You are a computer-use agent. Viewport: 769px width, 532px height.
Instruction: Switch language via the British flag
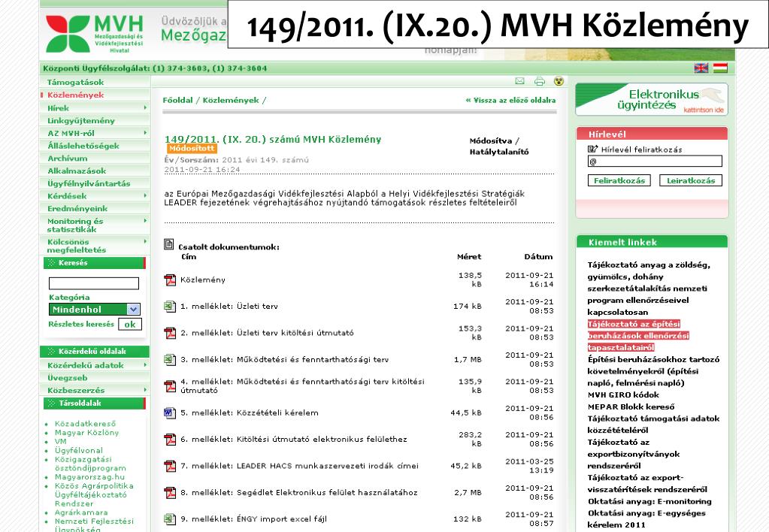(701, 68)
